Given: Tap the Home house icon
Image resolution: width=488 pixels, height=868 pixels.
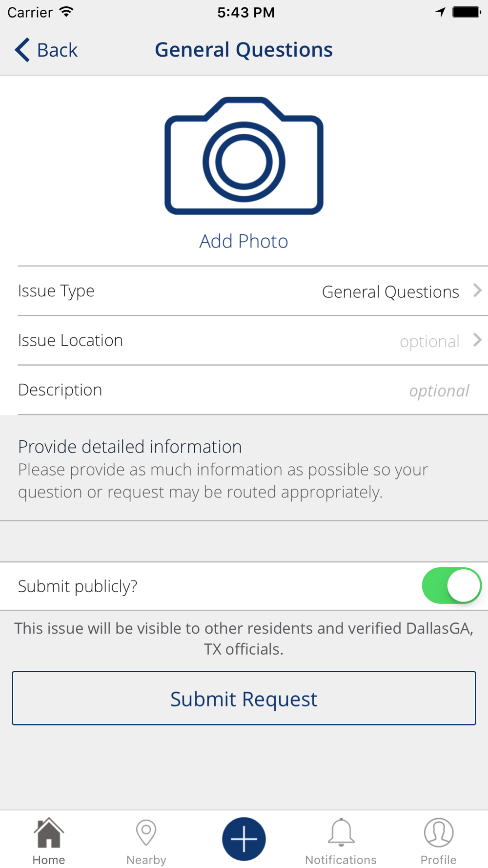Looking at the screenshot, I should pyautogui.click(x=49, y=832).
